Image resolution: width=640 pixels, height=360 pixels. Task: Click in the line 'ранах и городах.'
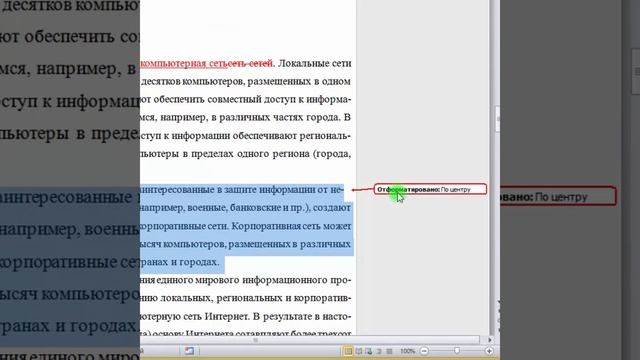coord(180,262)
